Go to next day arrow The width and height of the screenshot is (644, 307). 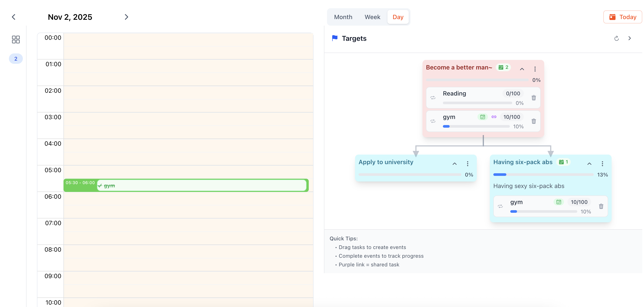pyautogui.click(x=127, y=17)
